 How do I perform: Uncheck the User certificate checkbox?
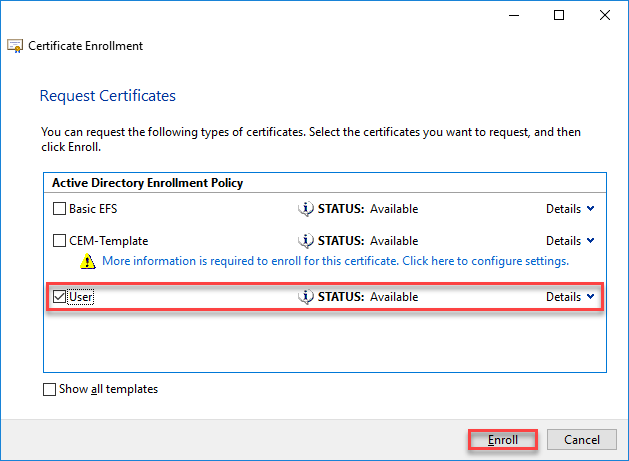click(59, 297)
